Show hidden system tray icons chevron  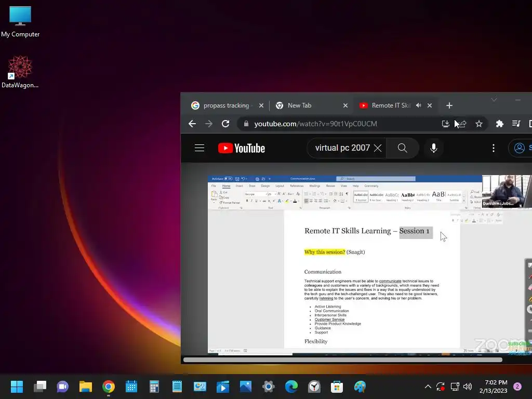coord(428,387)
